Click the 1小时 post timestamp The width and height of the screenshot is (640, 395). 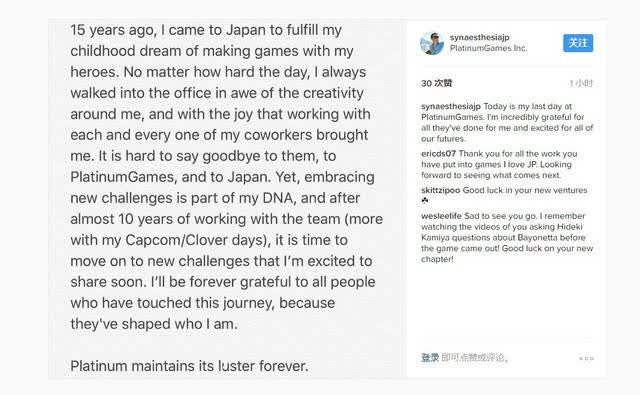(581, 83)
